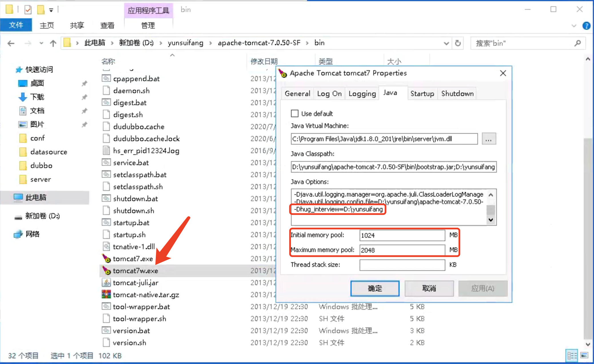Enable Use default Java Virtual Machine
594x364 pixels.
[x=294, y=113]
